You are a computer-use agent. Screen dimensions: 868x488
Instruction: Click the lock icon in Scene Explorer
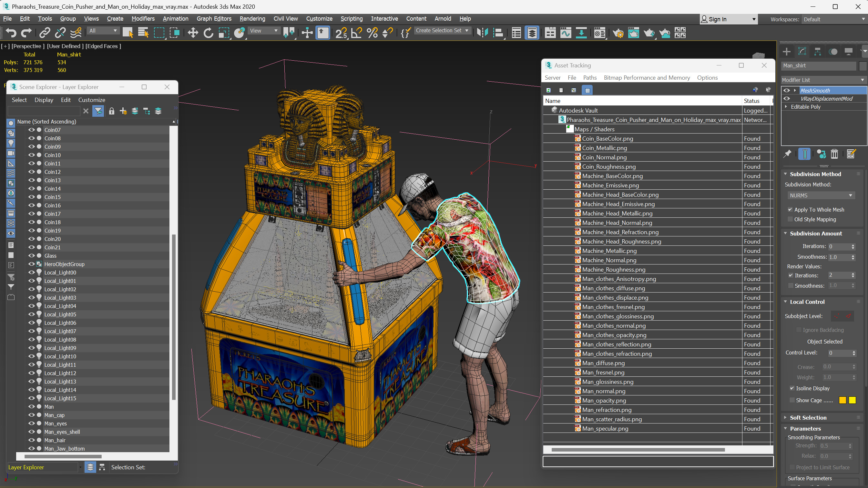click(x=112, y=111)
